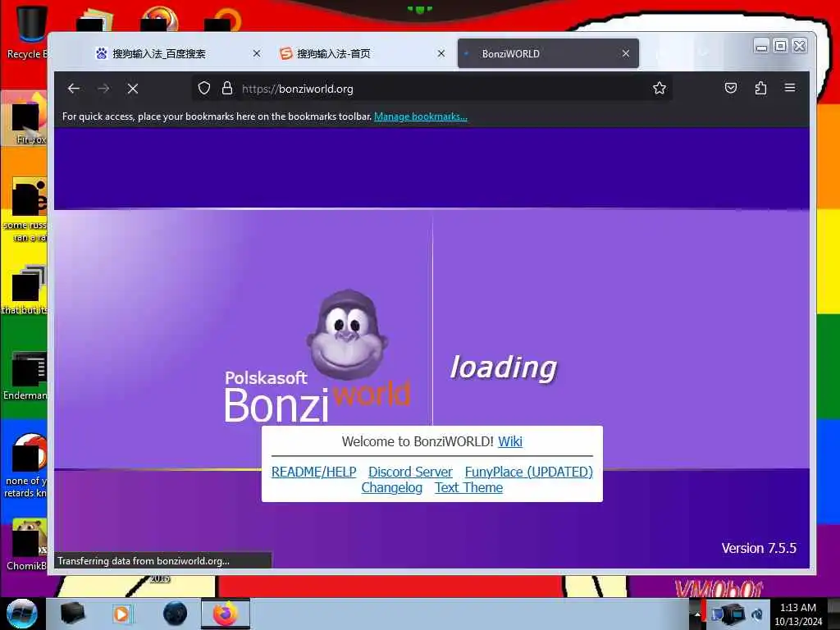Screen dimensions: 840x630
Task: Click the Firefox taskbar button
Action: pos(226,614)
